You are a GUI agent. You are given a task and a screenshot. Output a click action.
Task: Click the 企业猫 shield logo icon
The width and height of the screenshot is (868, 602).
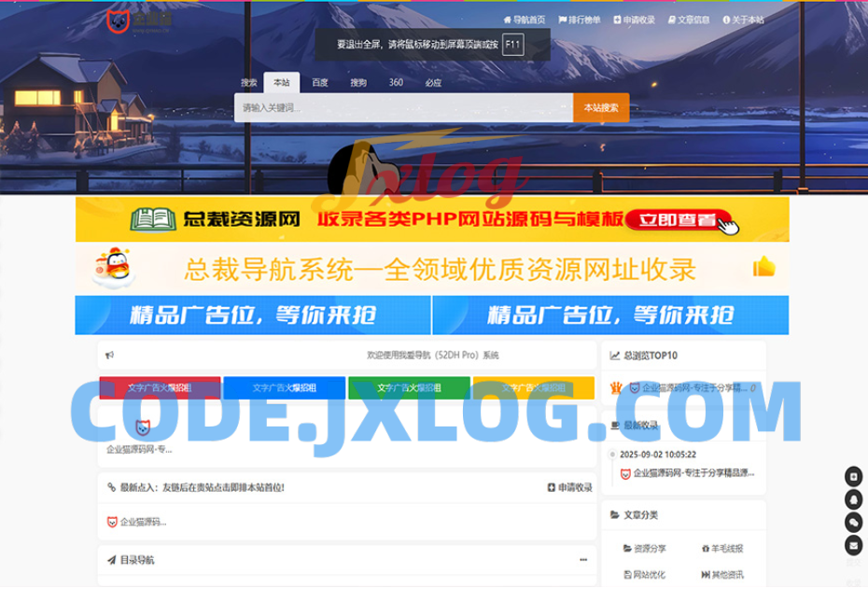pos(119,19)
